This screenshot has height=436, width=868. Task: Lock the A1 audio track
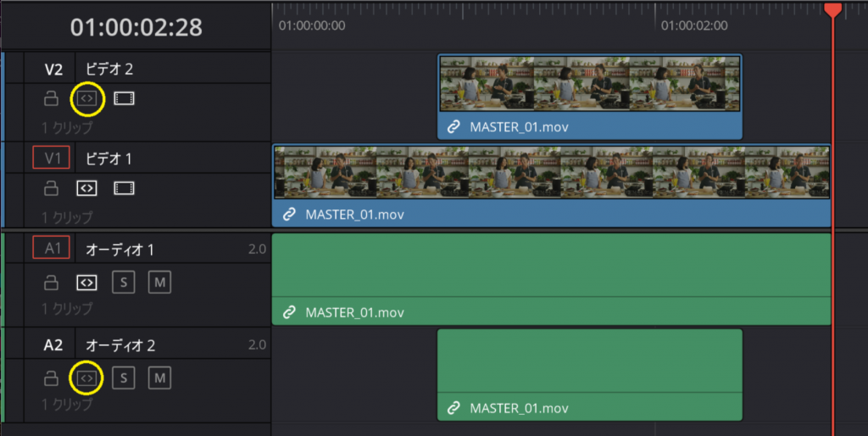[x=51, y=282]
